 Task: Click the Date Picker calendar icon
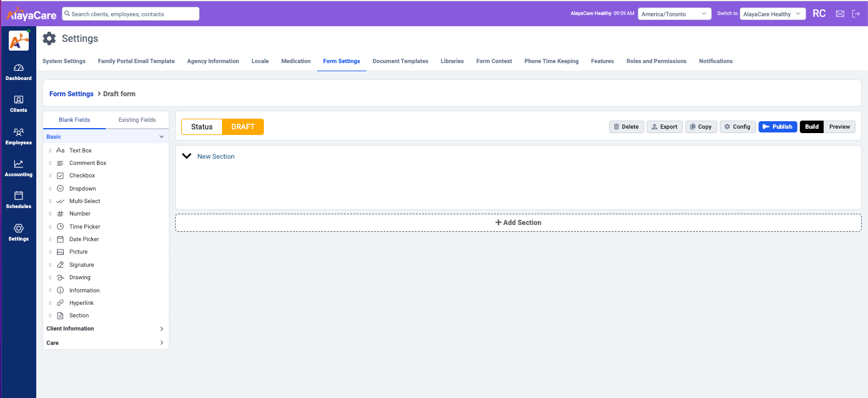coord(60,239)
